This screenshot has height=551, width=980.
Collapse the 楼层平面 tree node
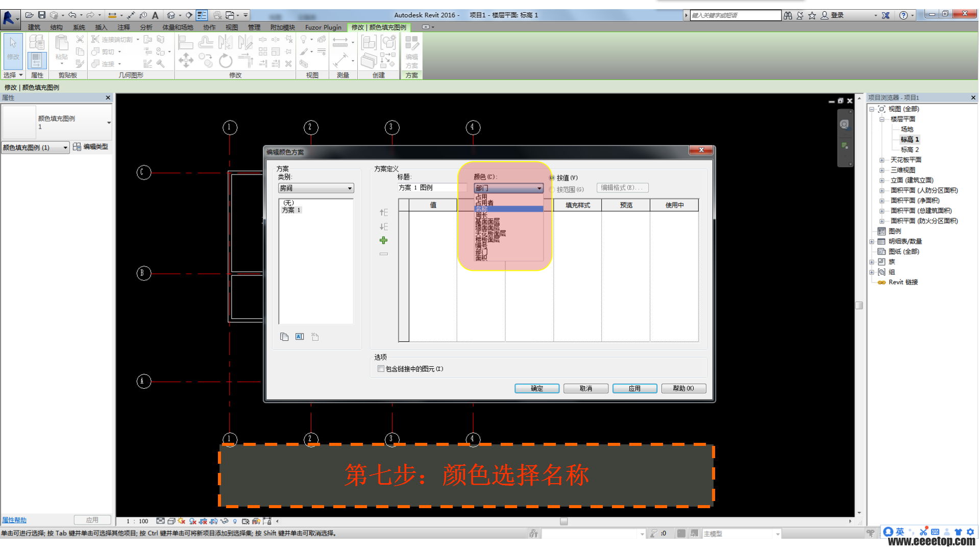881,119
